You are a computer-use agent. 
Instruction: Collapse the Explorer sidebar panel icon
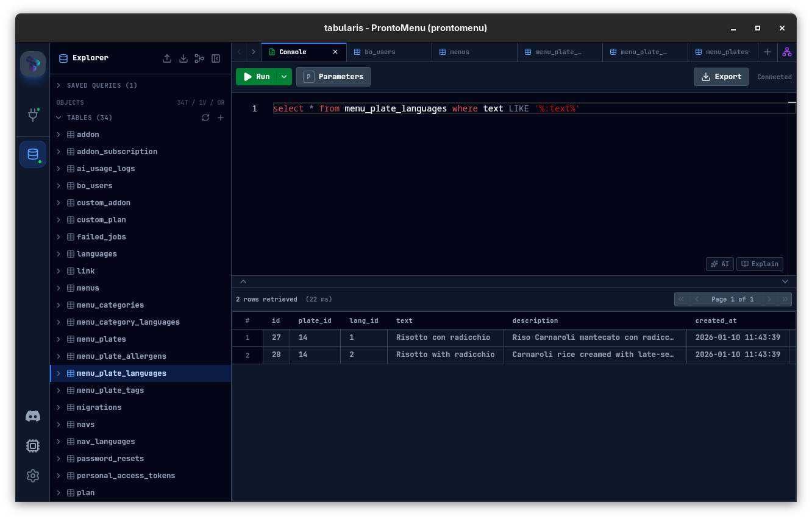click(x=216, y=58)
